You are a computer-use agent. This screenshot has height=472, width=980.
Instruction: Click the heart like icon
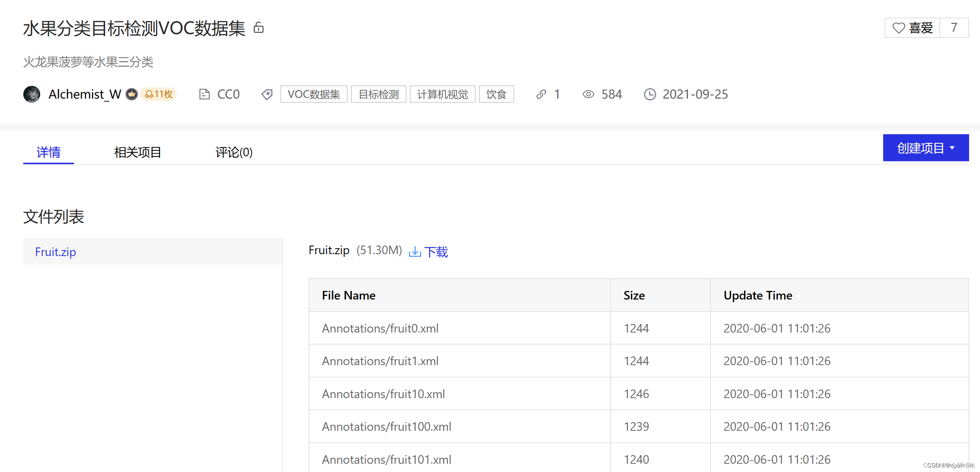[898, 28]
